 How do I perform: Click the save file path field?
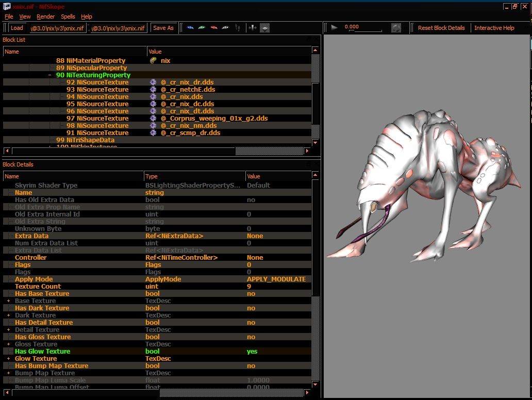tap(119, 28)
